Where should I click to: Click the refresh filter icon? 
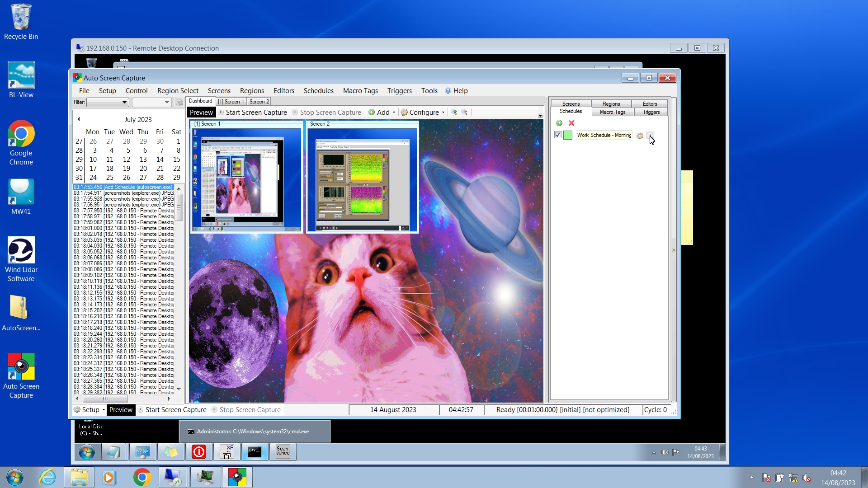coord(179,103)
